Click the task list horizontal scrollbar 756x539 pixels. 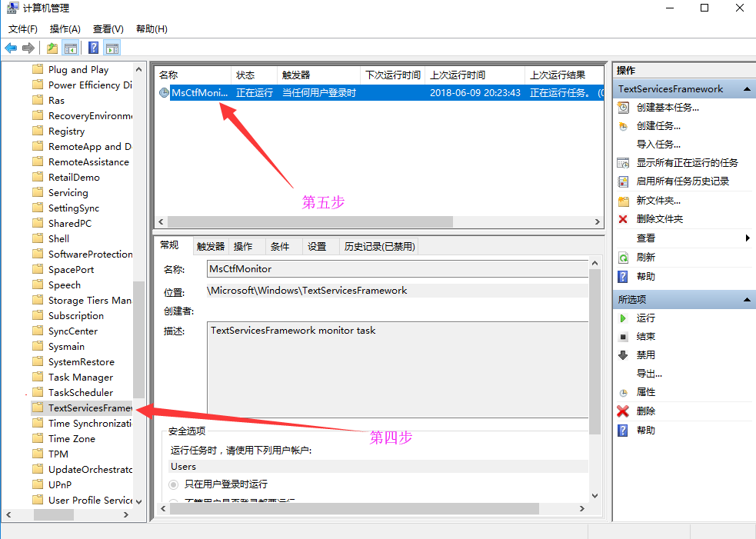308,222
